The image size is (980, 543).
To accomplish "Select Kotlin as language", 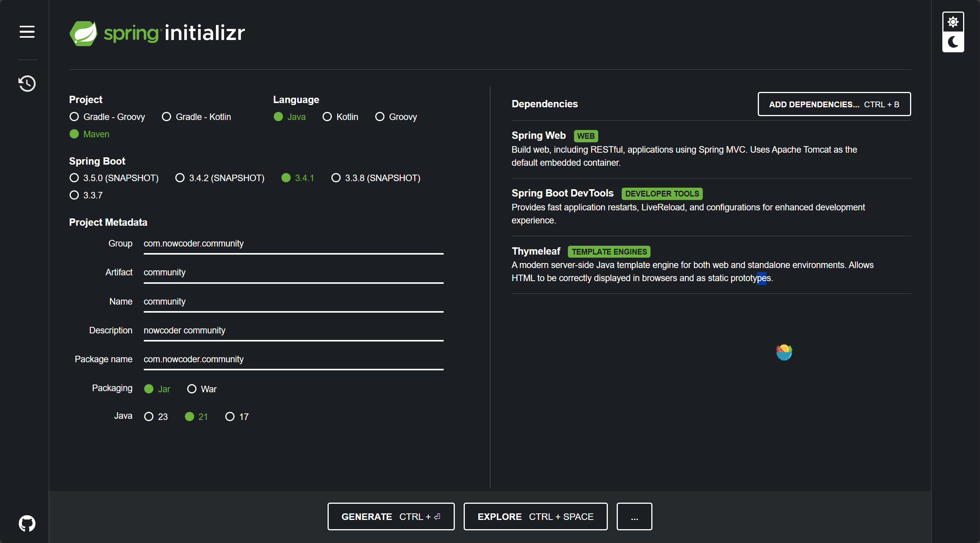I will [327, 117].
